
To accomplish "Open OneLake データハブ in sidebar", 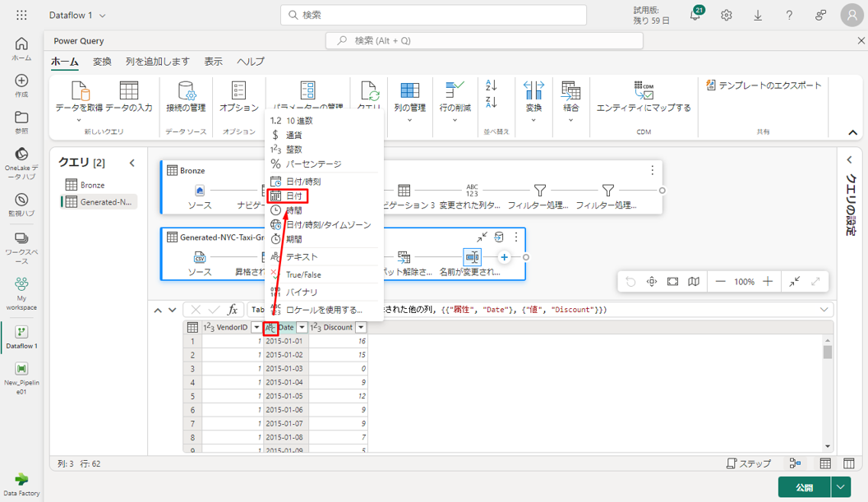I will click(x=21, y=160).
